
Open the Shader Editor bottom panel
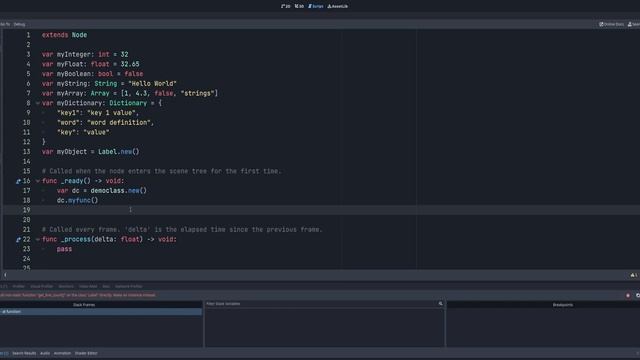(x=86, y=353)
